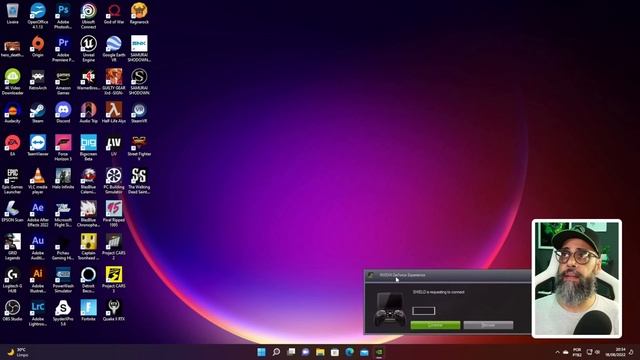The width and height of the screenshot is (640, 360).
Task: Select the Microsoft Flight Simulator shortcut
Action: [x=63, y=214]
